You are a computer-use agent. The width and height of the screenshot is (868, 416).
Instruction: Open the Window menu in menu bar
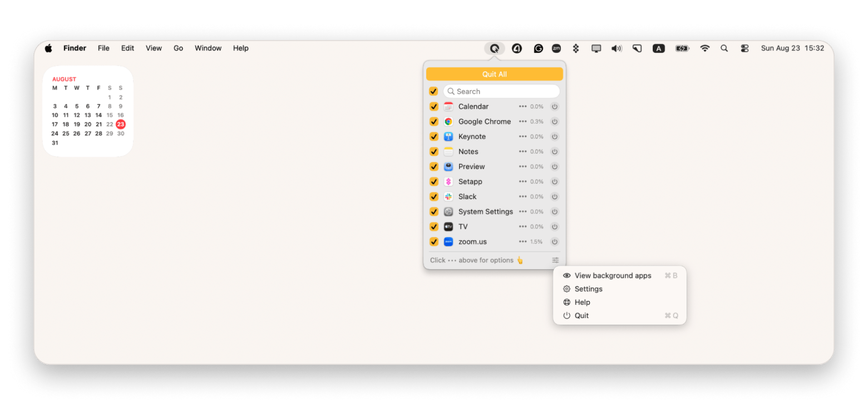coord(208,48)
